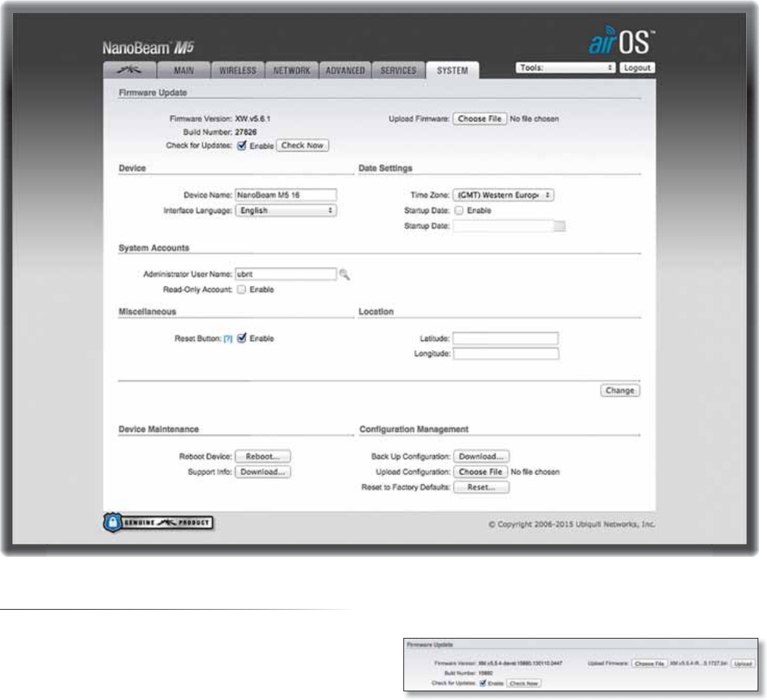Open the Tools dropdown

point(565,67)
